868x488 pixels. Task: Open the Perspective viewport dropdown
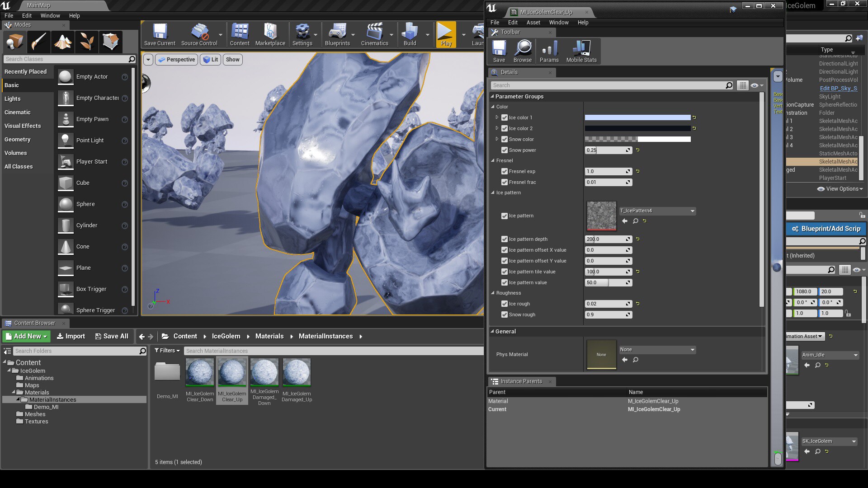(x=176, y=59)
